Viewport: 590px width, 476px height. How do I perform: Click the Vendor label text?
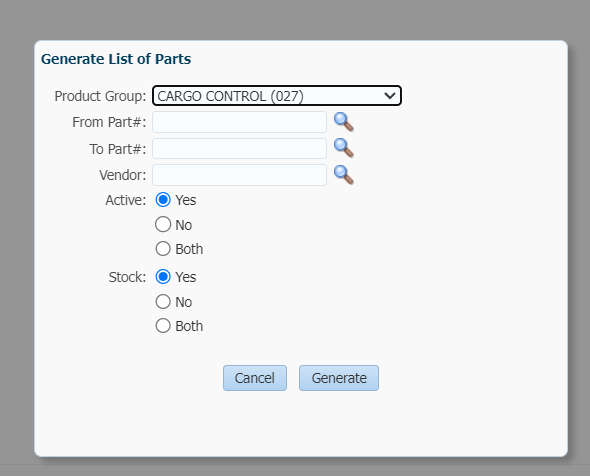(x=123, y=175)
